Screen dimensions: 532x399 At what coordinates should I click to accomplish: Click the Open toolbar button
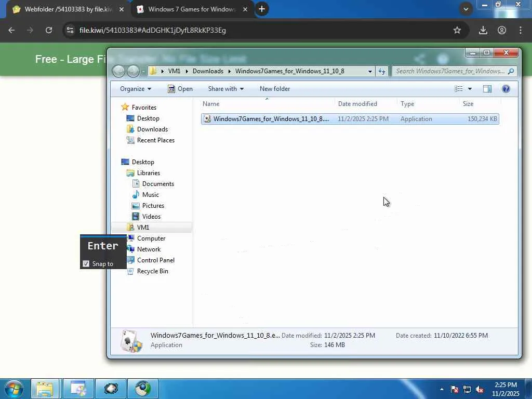pyautogui.click(x=180, y=89)
